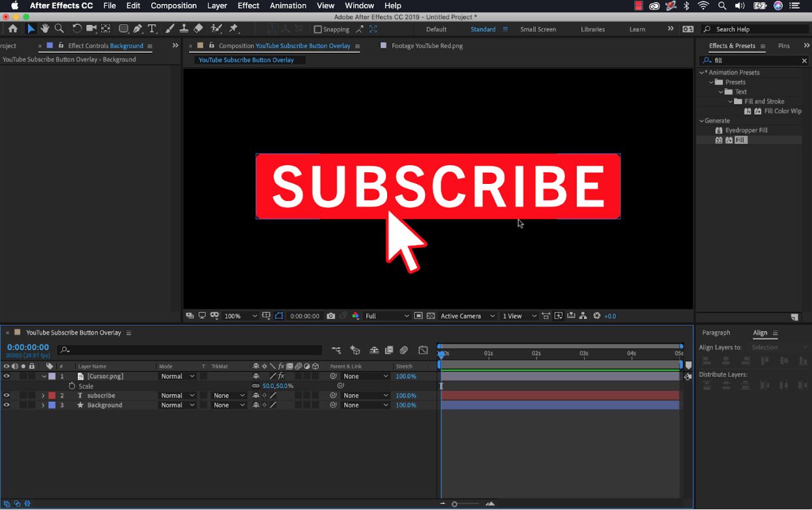Toggle visibility of the Background layer
Screen dimensions: 812x510
coord(7,405)
